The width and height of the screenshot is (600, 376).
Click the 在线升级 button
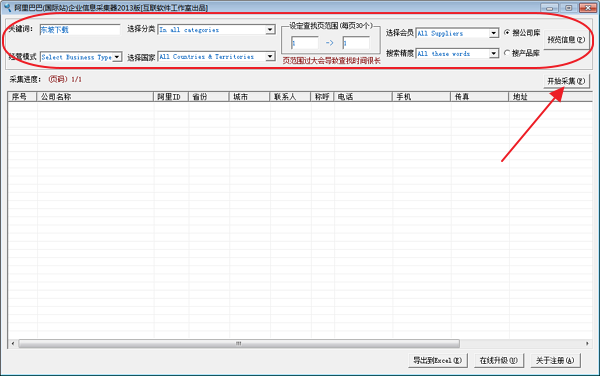tap(499, 360)
